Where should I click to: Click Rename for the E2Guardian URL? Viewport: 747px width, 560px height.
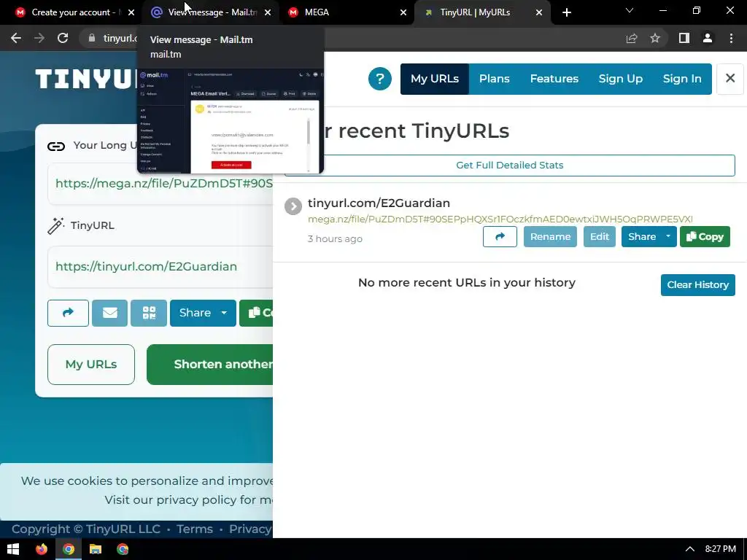tap(550, 237)
